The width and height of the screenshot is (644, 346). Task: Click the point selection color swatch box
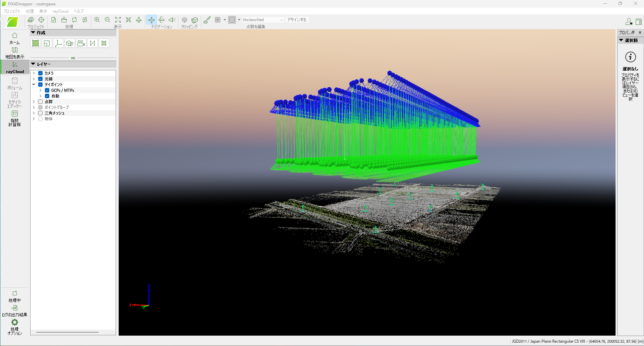[x=232, y=20]
